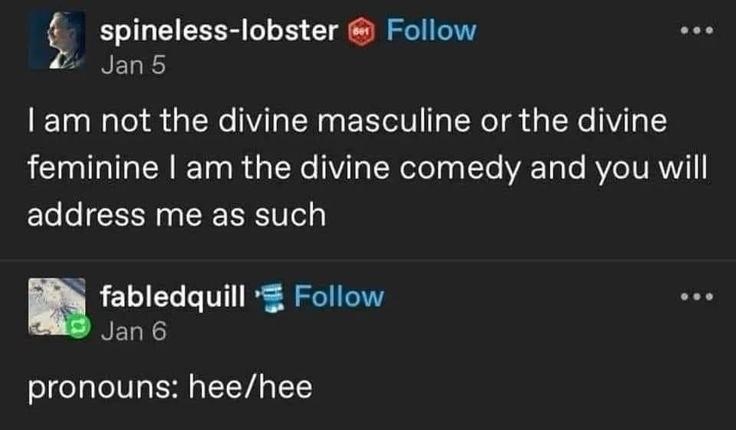Image resolution: width=736 pixels, height=430 pixels.
Task: Visit the spineless-lobster username link
Action: pos(219,30)
